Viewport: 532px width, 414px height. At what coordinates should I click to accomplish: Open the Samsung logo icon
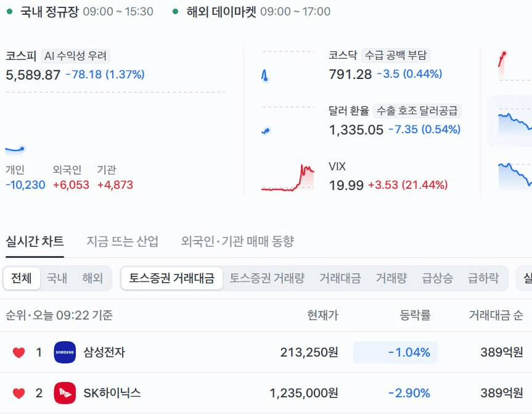tap(65, 352)
